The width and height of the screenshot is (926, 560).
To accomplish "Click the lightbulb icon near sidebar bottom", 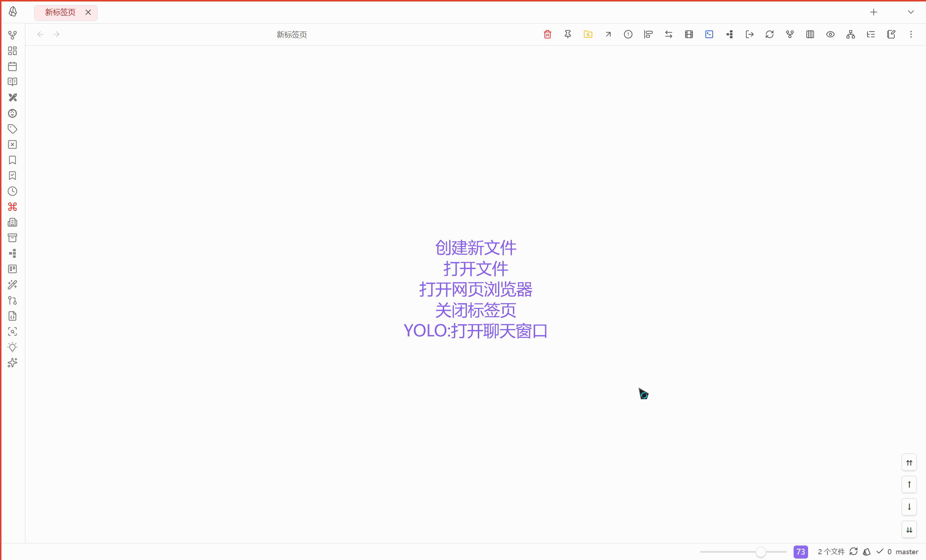I will (13, 347).
